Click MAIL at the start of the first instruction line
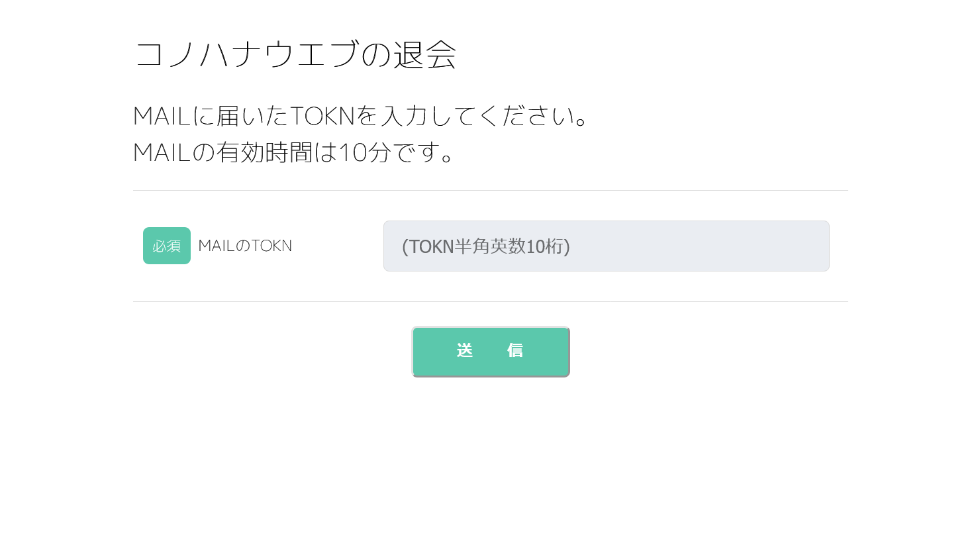Screen dimensions: 980x551 [162, 116]
